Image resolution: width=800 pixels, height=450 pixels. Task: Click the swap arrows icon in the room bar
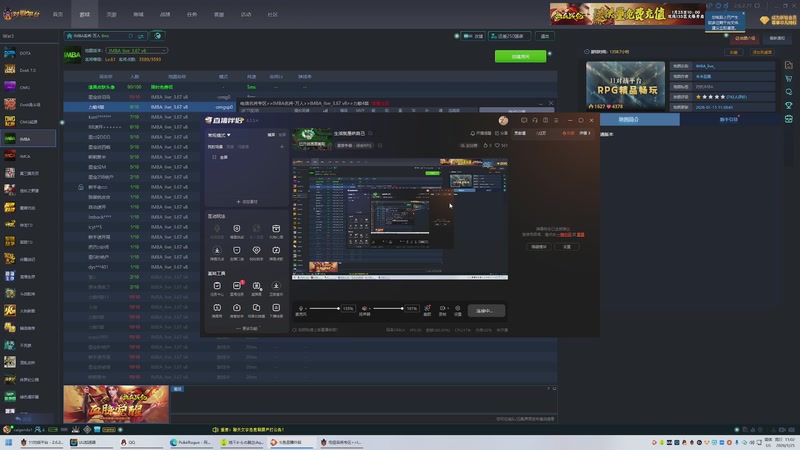tap(140, 36)
